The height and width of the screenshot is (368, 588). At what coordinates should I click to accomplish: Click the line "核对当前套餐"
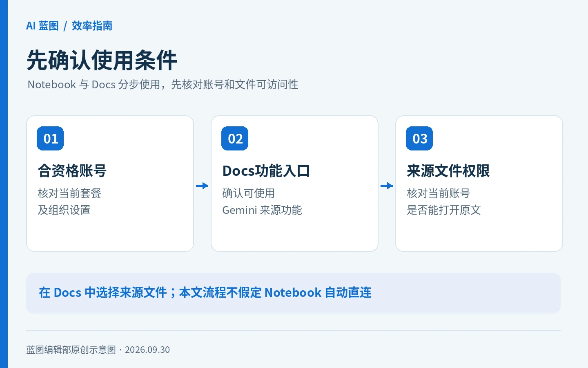(69, 193)
